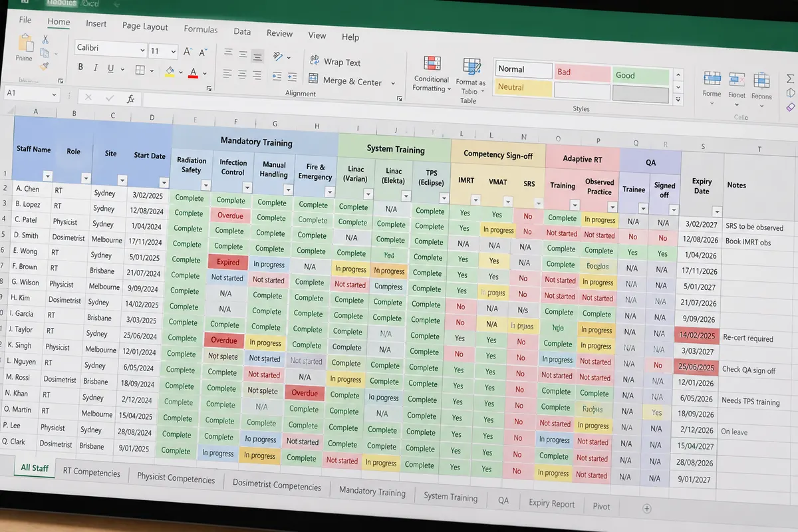
Task: Click the Format Painter brush icon
Action: 45,66
